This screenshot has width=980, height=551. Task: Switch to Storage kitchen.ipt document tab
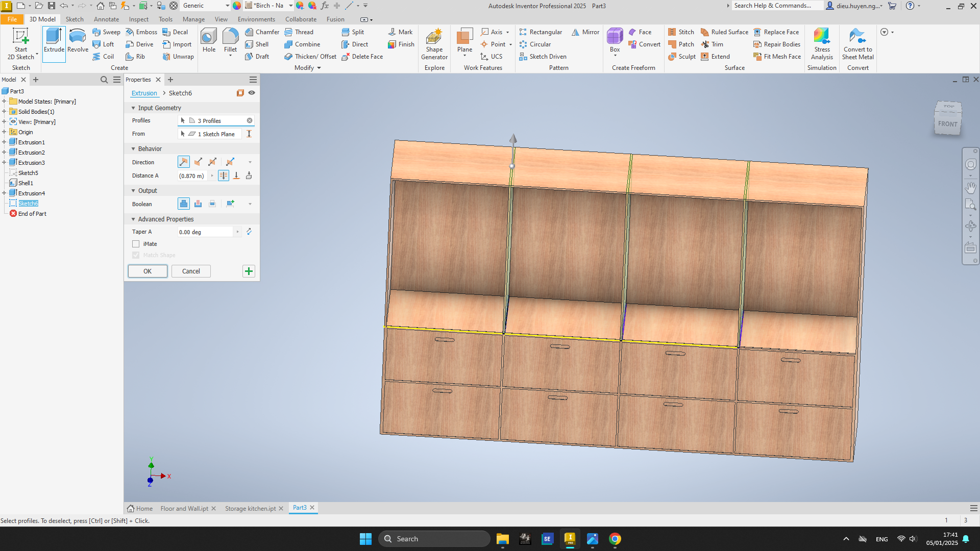250,508
